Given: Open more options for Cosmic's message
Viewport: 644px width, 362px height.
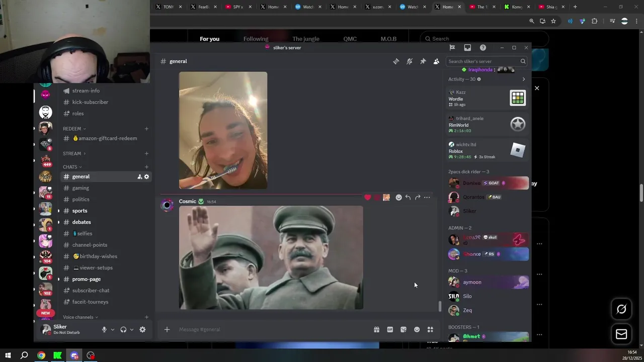Looking at the screenshot, I should (427, 198).
